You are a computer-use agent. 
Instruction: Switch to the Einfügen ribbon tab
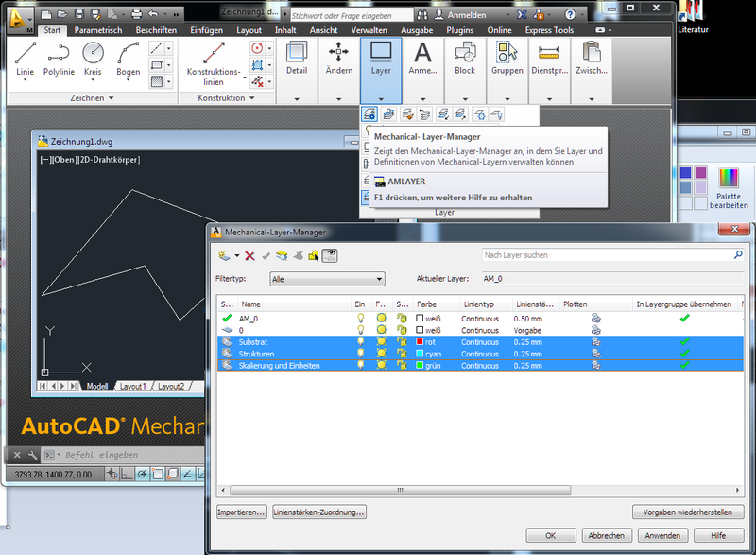[206, 30]
